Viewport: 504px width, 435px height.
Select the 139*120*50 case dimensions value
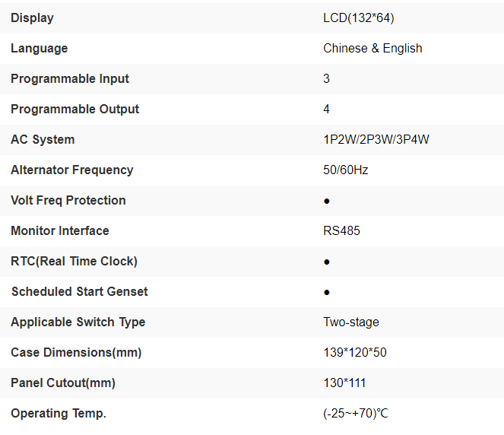click(x=355, y=352)
